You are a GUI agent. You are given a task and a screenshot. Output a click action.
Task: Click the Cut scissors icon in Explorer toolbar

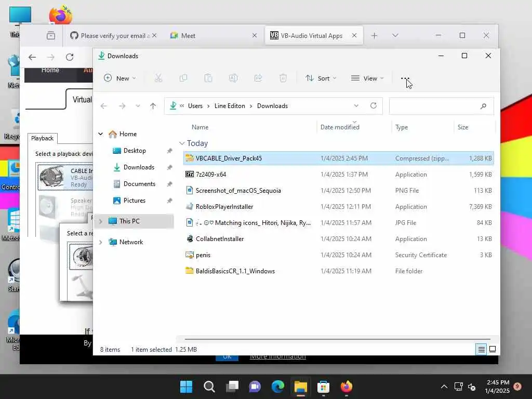pyautogui.click(x=158, y=78)
